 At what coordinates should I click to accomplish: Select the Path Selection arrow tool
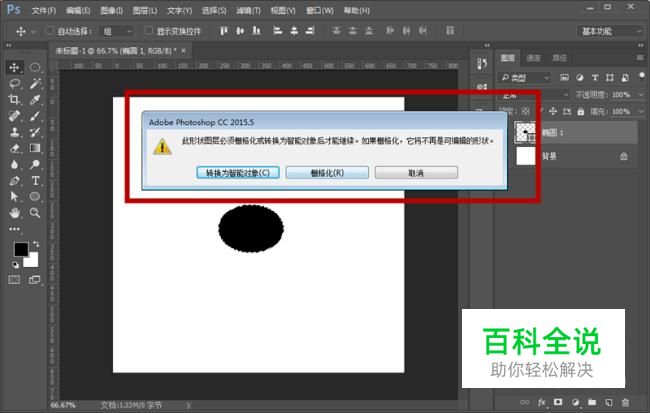[x=15, y=196]
